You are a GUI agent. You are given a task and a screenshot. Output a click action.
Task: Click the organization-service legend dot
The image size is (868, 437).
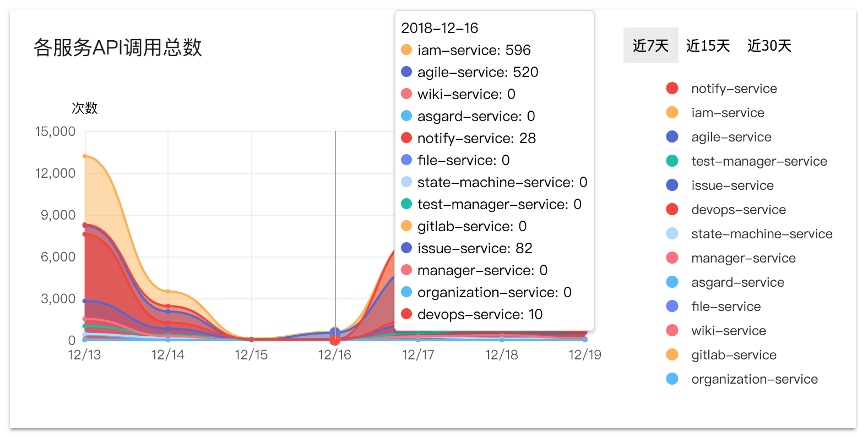tap(672, 379)
